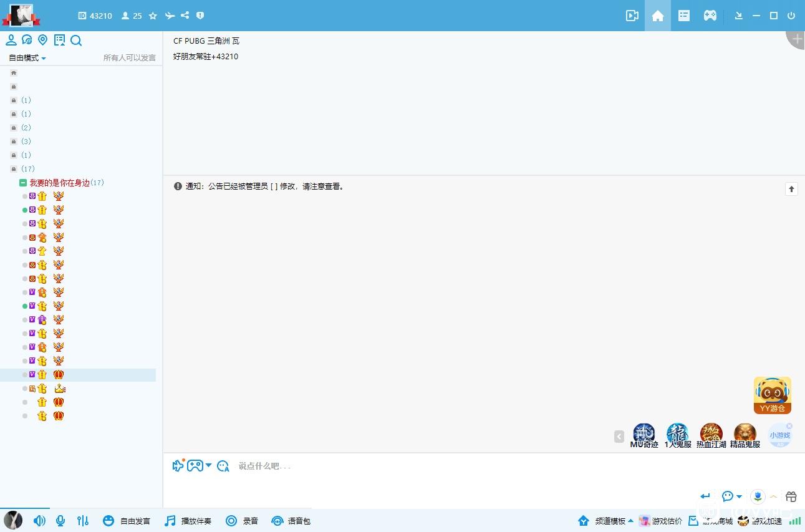Open the game controller icon in header
The width and height of the screenshot is (805, 532).
point(710,16)
